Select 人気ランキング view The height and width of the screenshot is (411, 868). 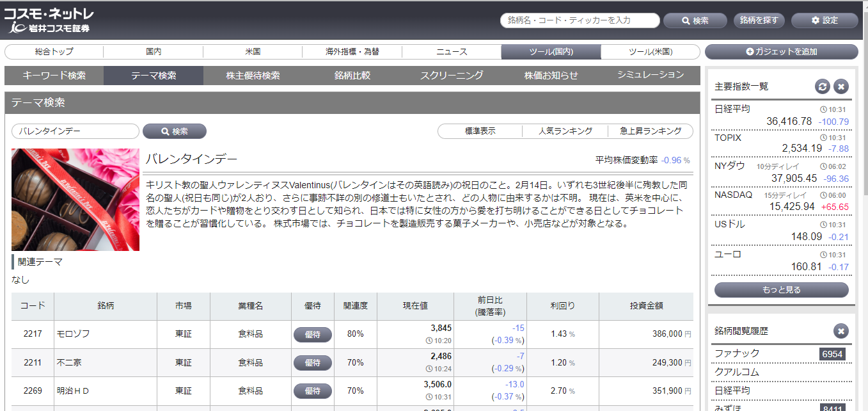click(x=565, y=131)
